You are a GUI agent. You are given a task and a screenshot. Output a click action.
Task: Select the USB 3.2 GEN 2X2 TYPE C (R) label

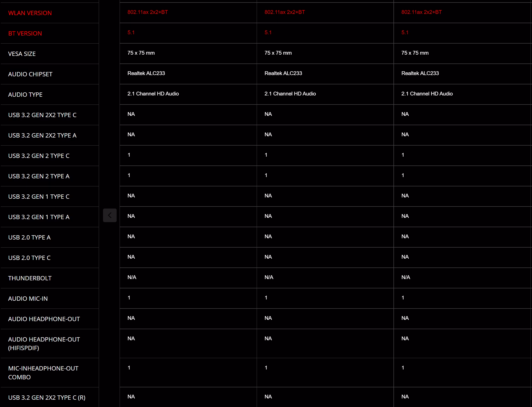[x=47, y=398]
